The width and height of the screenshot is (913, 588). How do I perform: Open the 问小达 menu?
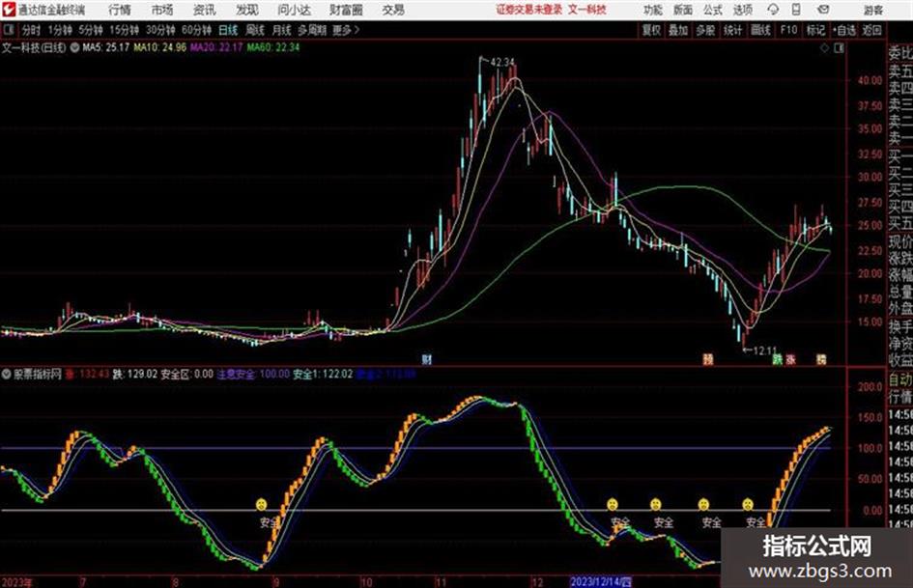[294, 10]
